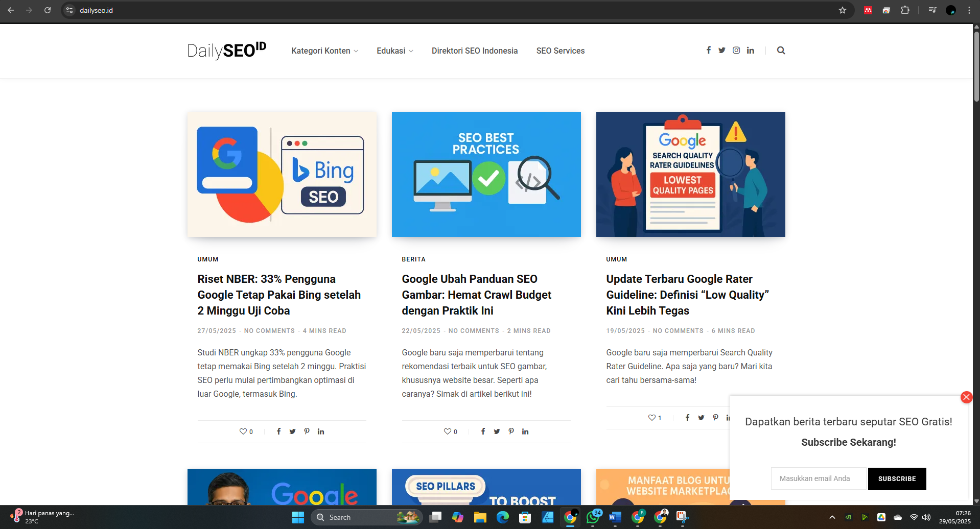Open the weather widget Hari panas
Screen dimensions: 980x529
[x=43, y=517]
